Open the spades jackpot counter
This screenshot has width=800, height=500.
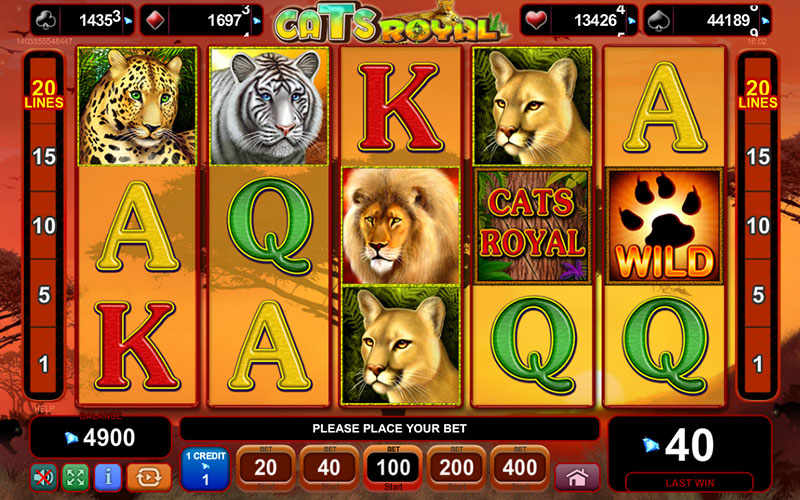pos(707,20)
